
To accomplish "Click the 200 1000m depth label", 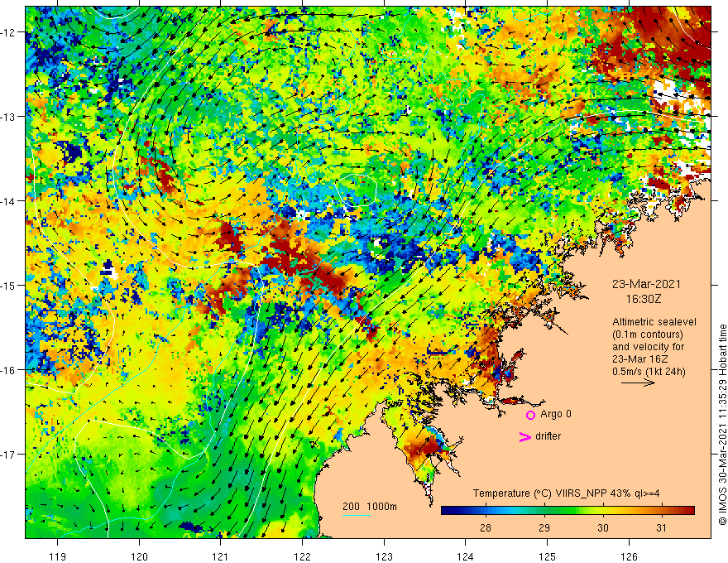I will tap(370, 507).
